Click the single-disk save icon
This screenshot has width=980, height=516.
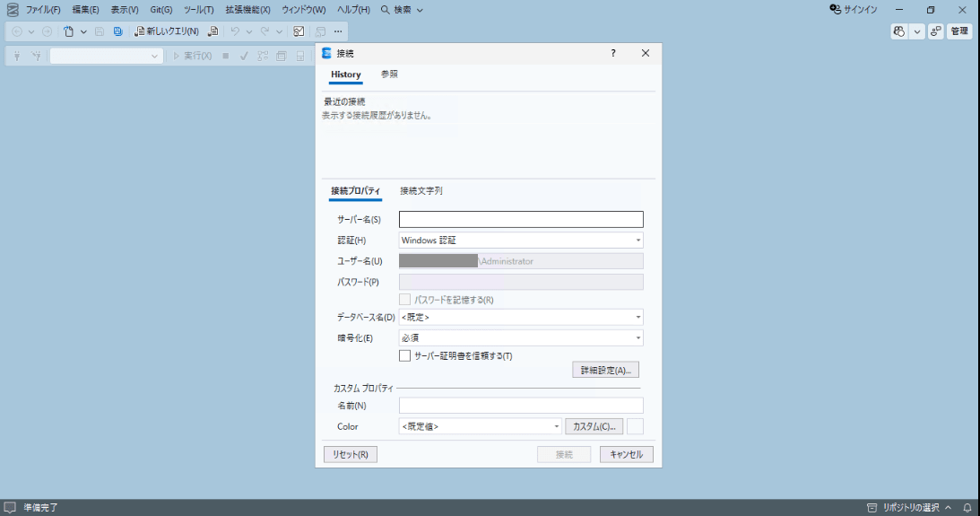(x=100, y=31)
